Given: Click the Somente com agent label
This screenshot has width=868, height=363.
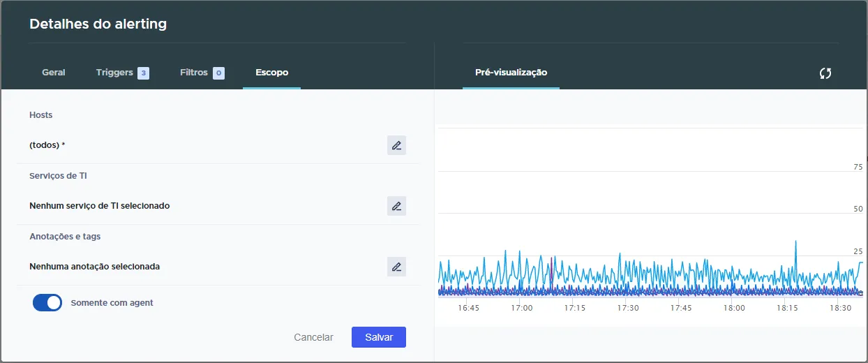Looking at the screenshot, I should pos(112,303).
